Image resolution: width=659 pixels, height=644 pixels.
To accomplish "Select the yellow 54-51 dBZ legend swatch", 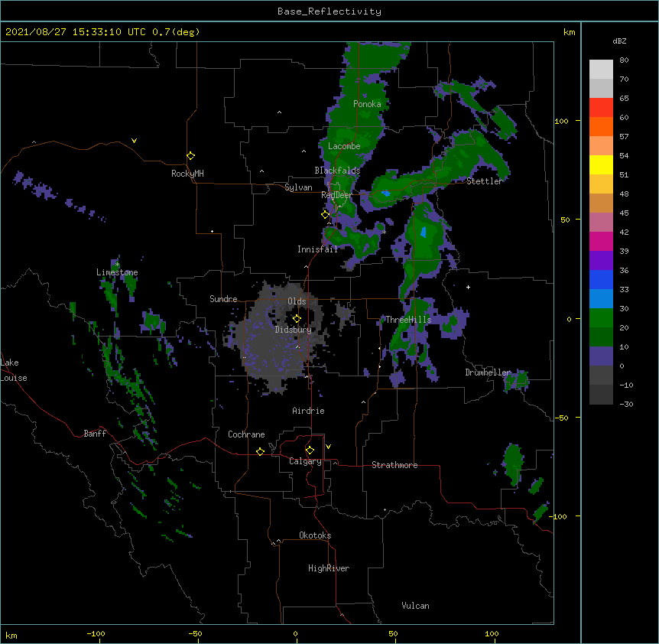I will [x=601, y=164].
